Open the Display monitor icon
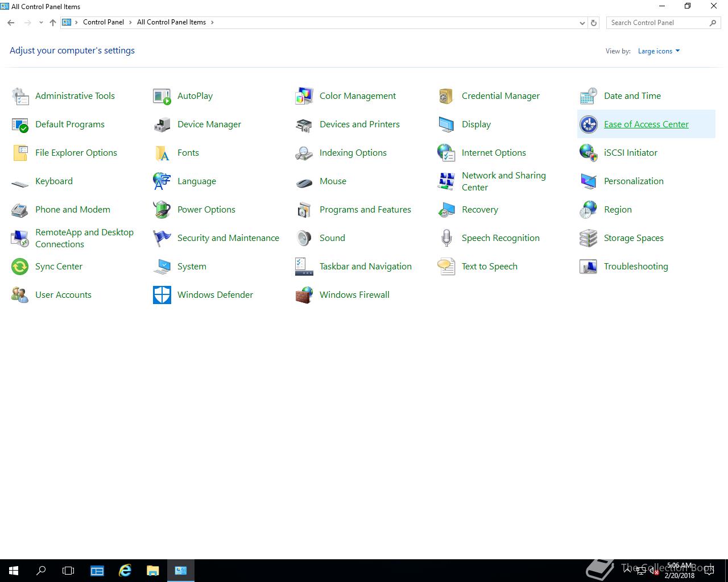Image resolution: width=728 pixels, height=582 pixels. 446,124
